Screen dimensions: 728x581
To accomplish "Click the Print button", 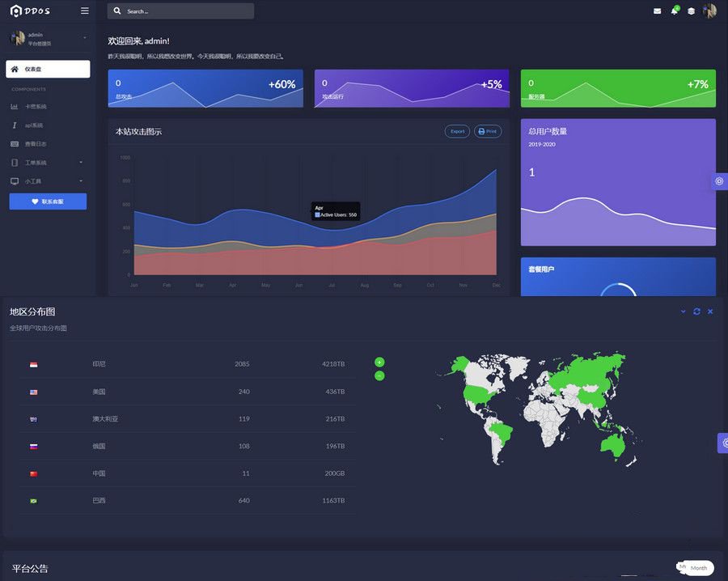I will [x=488, y=131].
